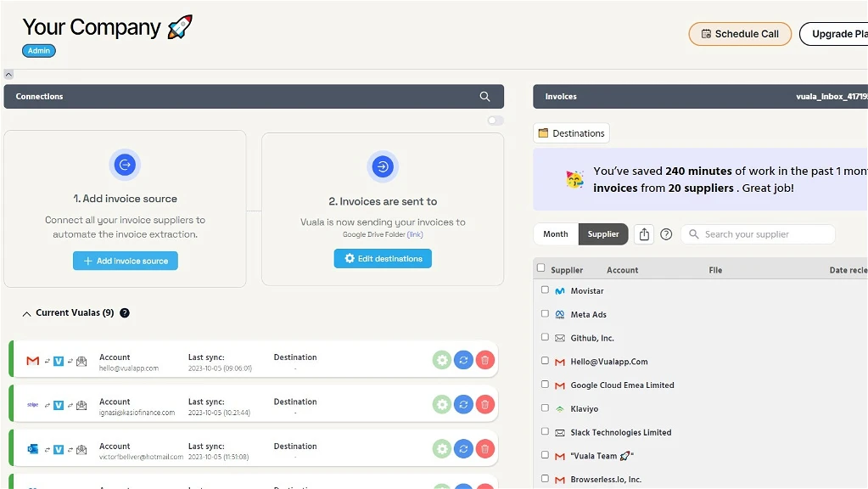Sync the victorfbellver@hotmail.com account

click(x=463, y=448)
